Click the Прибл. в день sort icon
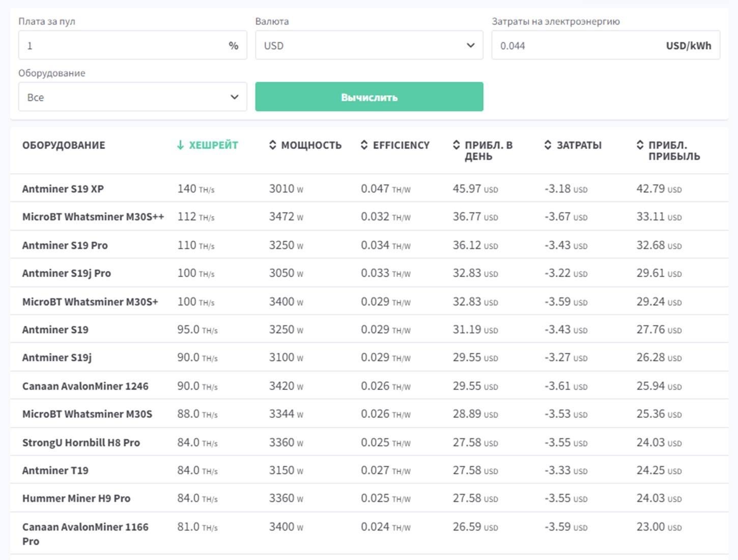Image resolution: width=738 pixels, height=560 pixels. (x=456, y=145)
